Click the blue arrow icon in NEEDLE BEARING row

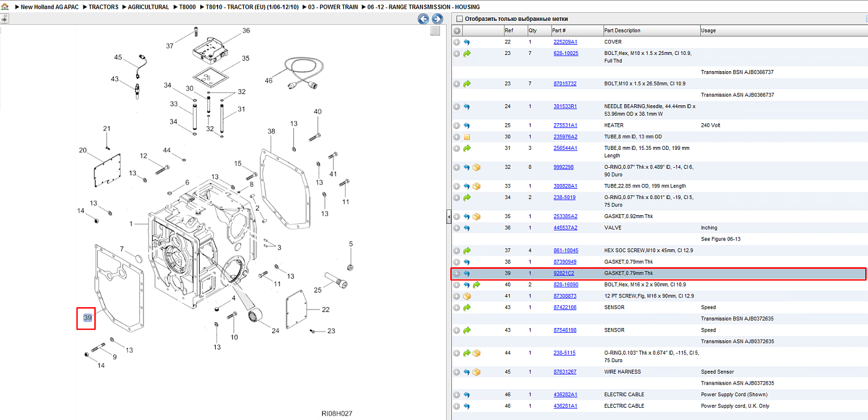pyautogui.click(x=467, y=106)
